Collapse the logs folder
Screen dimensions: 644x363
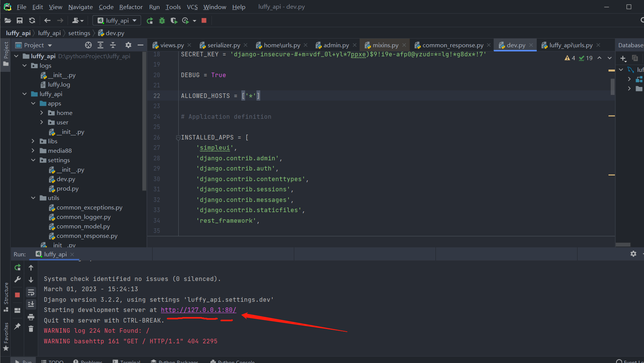(25, 66)
